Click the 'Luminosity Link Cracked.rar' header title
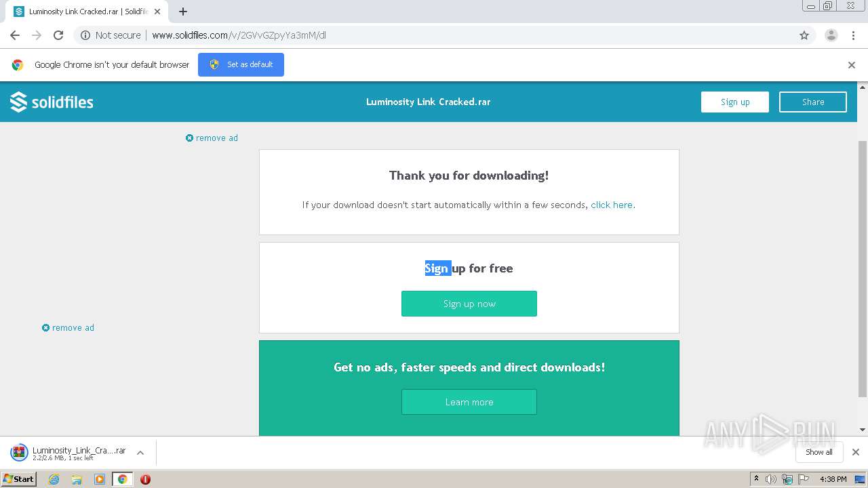Screen dimensions: 868x488 pyautogui.click(x=429, y=102)
